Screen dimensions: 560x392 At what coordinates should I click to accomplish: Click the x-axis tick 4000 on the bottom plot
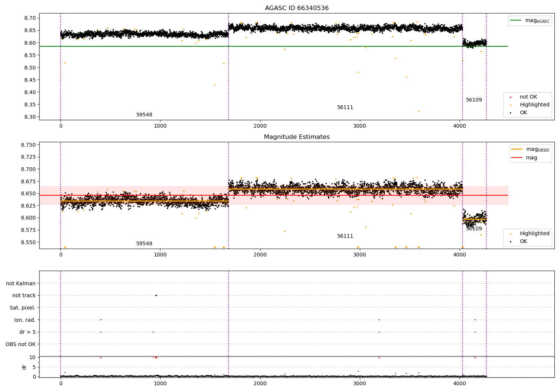pyautogui.click(x=460, y=383)
